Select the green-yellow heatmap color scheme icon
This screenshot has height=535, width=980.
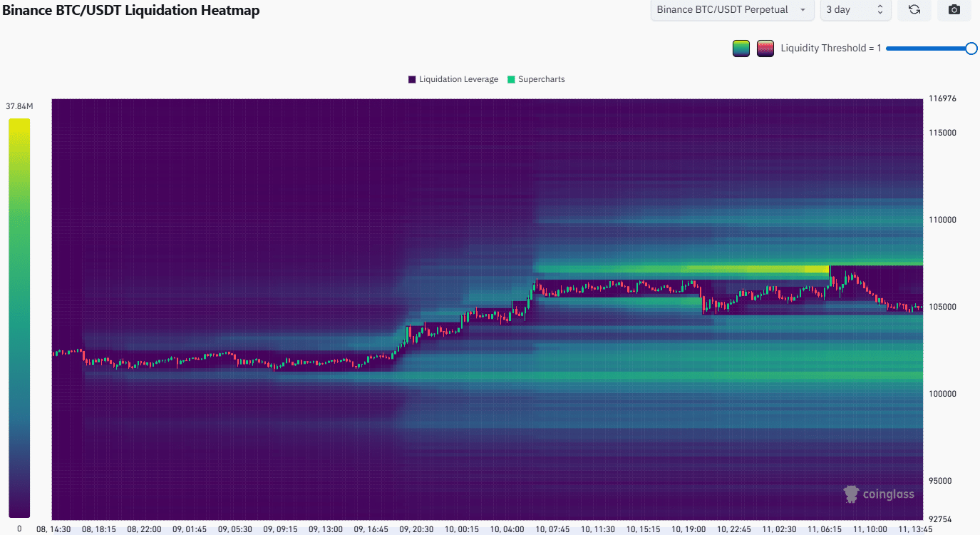tap(741, 48)
